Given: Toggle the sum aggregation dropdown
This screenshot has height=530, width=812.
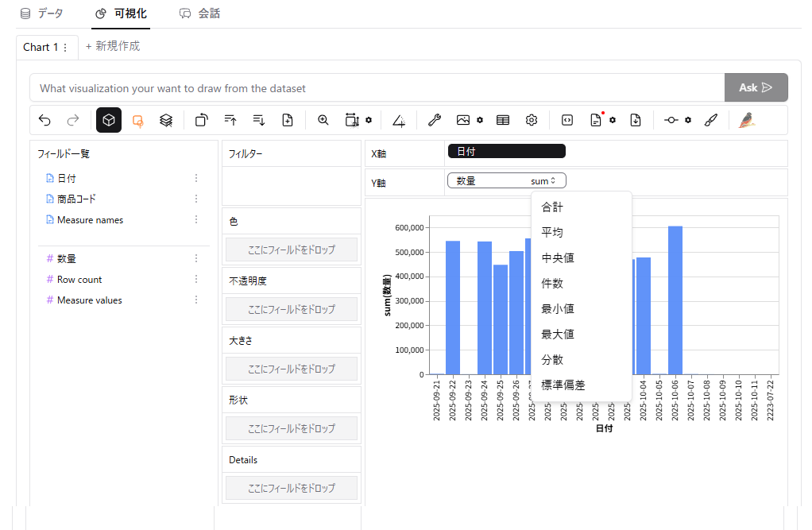Looking at the screenshot, I should [x=543, y=181].
